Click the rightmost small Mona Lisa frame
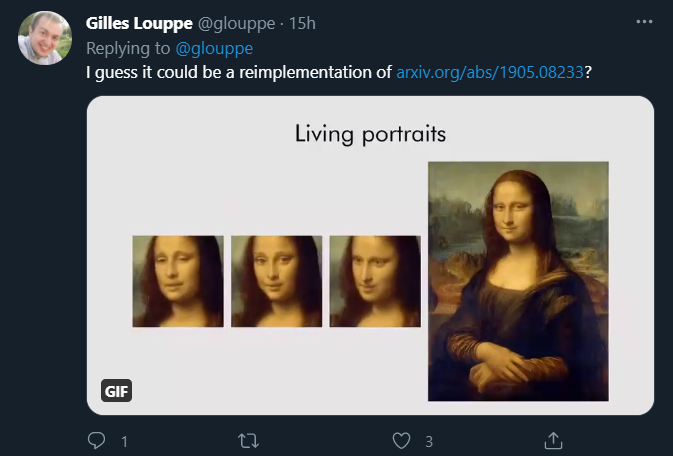 374,281
